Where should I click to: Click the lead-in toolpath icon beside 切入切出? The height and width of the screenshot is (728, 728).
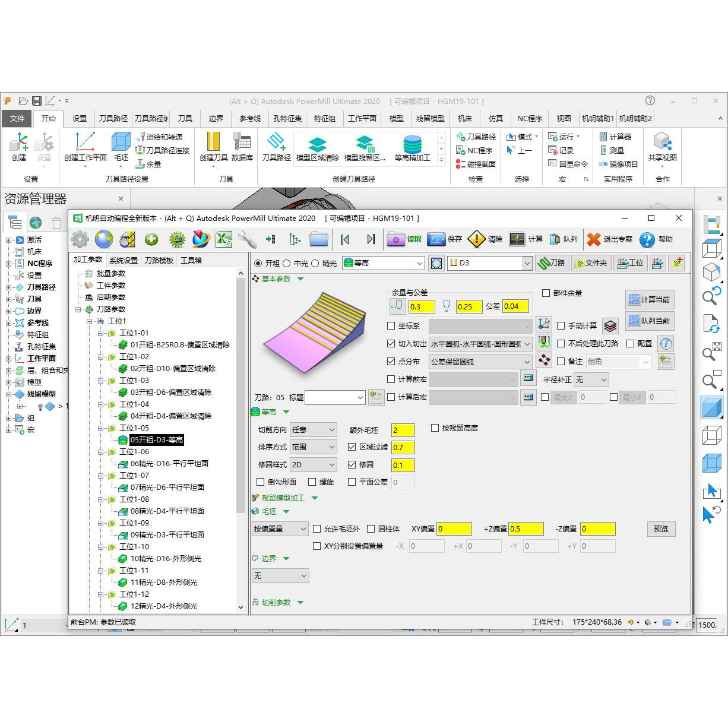tap(543, 342)
